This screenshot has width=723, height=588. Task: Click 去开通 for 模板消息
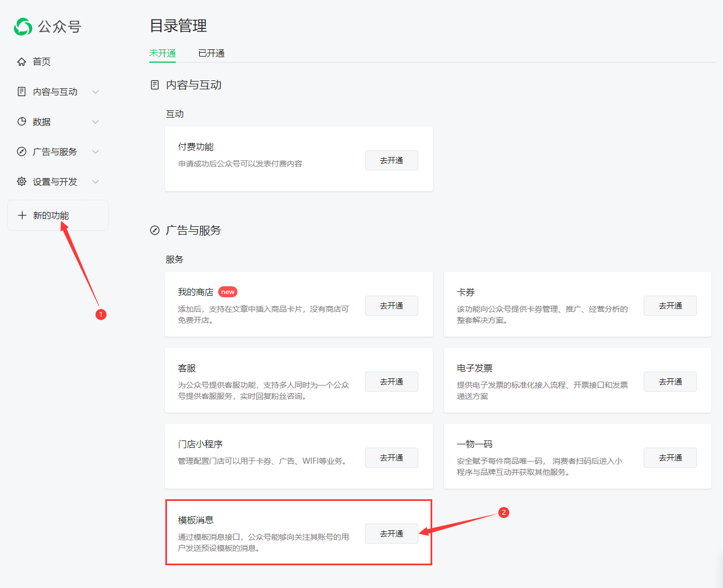pos(392,534)
